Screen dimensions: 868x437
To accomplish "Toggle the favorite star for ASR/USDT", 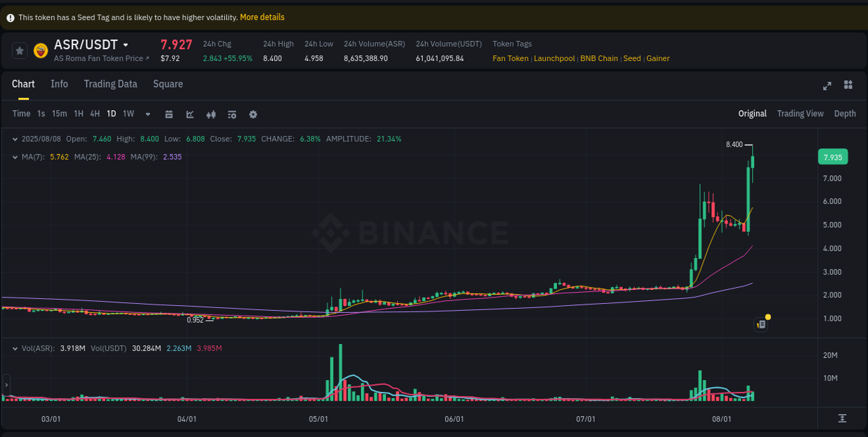I will pyautogui.click(x=19, y=50).
